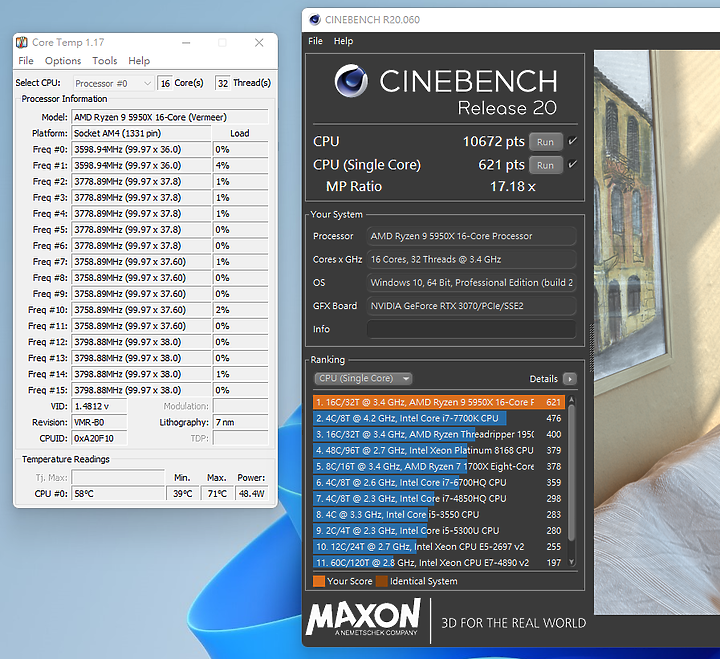The image size is (720, 659).
Task: Click Model field AMD Ryzen 9 5950X
Action: (170, 117)
